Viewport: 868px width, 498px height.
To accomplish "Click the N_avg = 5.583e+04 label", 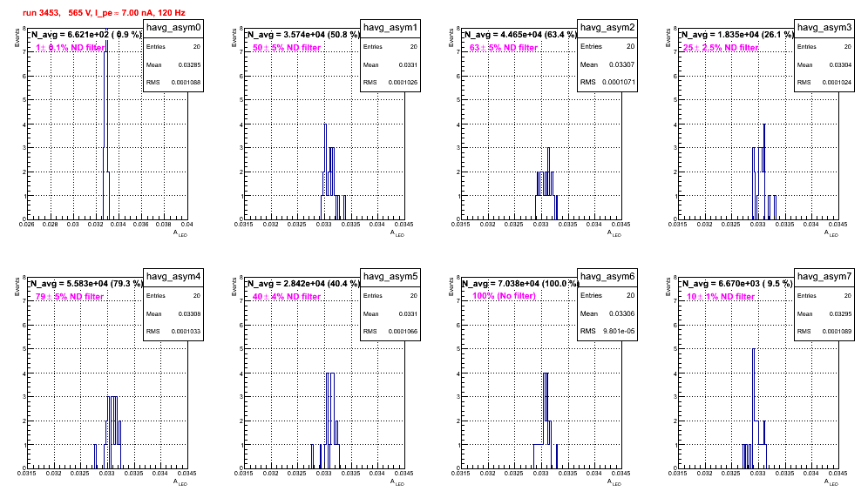I will coord(85,284).
